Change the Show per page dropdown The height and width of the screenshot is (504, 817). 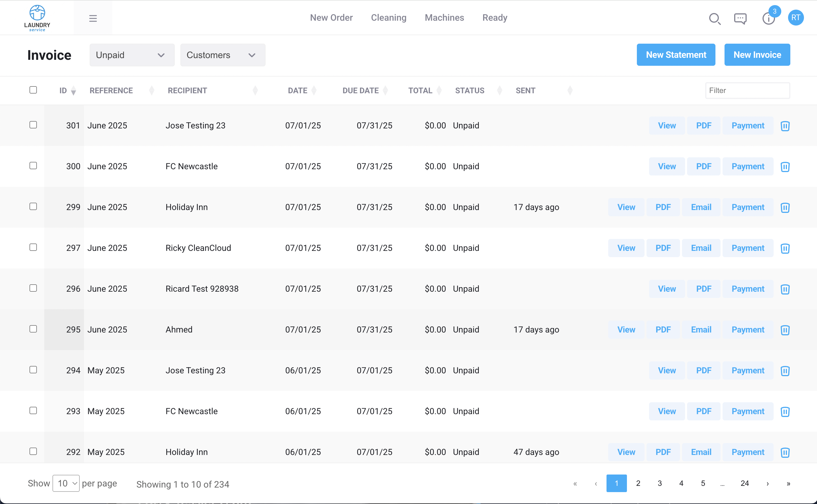pos(66,483)
